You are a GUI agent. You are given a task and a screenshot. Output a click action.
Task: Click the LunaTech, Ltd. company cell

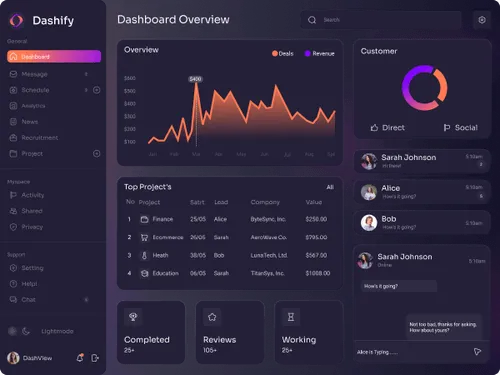(269, 255)
